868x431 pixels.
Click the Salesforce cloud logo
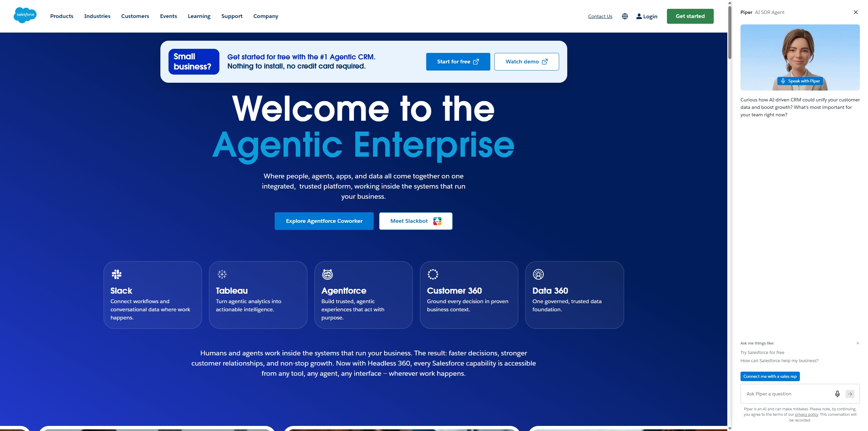click(25, 15)
